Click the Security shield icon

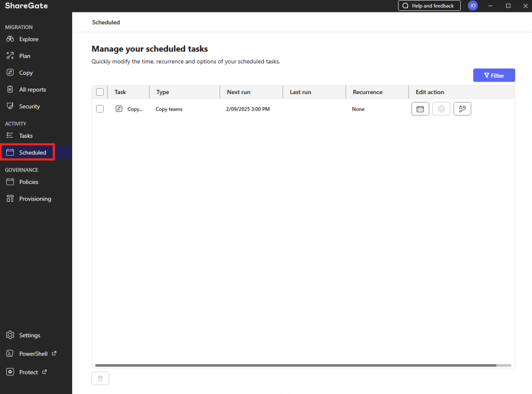pos(10,106)
